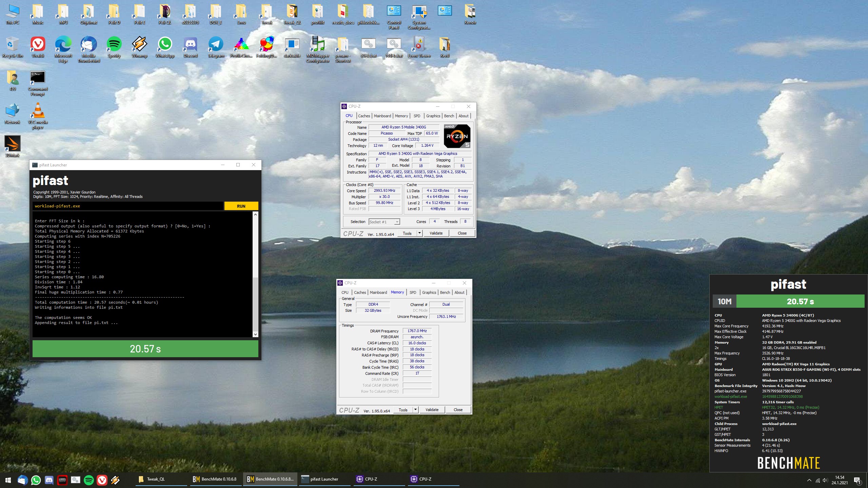Launch Winamp desktop shortcut

[139, 47]
